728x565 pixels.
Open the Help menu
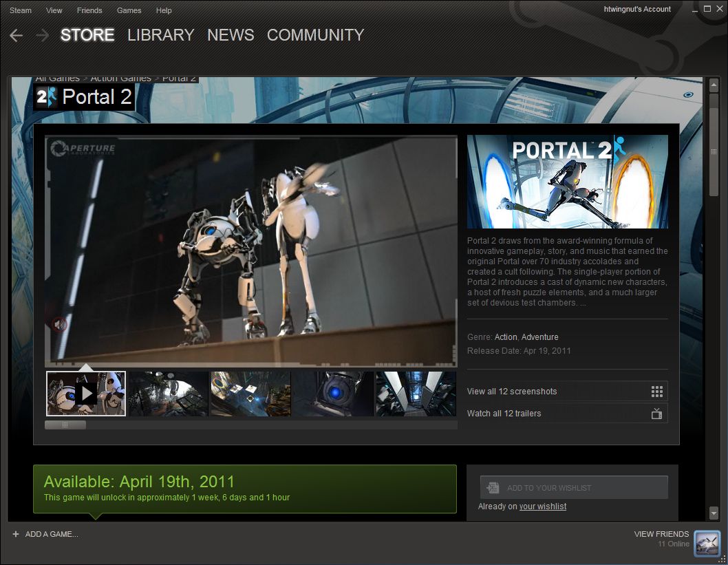point(164,10)
